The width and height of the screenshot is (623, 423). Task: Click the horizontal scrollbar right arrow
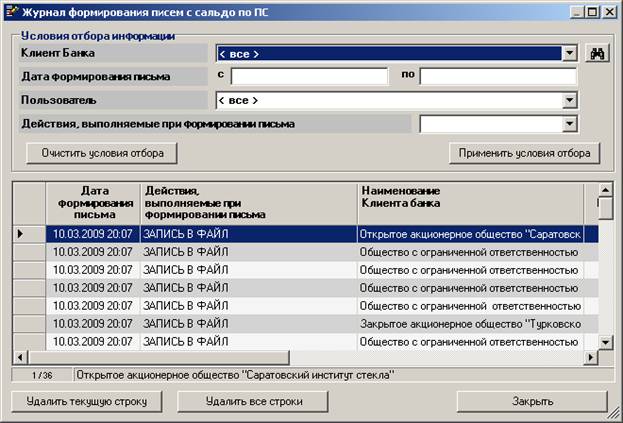(x=590, y=358)
